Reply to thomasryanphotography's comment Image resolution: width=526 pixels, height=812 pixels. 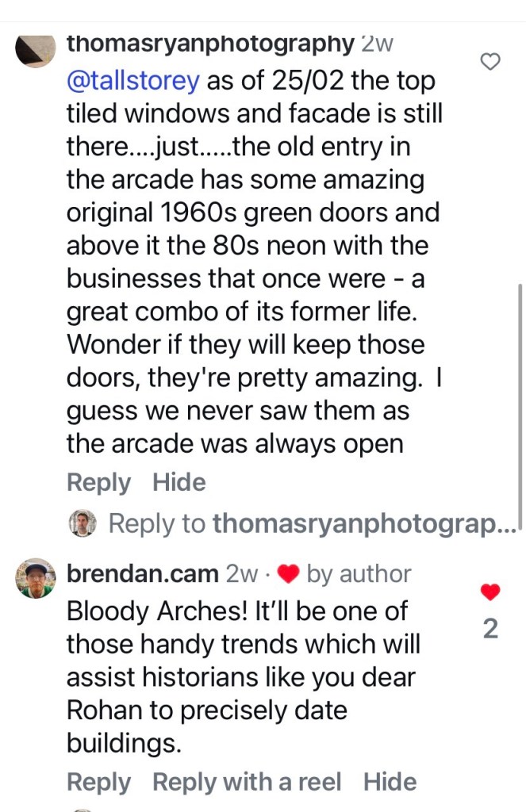(98, 482)
